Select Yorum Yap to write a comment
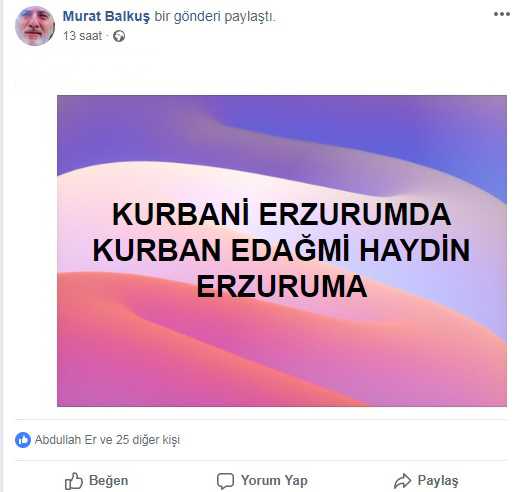 [x=274, y=481]
